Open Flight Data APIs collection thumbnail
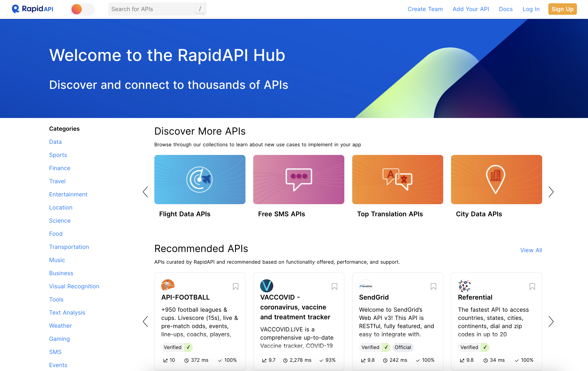 point(200,180)
